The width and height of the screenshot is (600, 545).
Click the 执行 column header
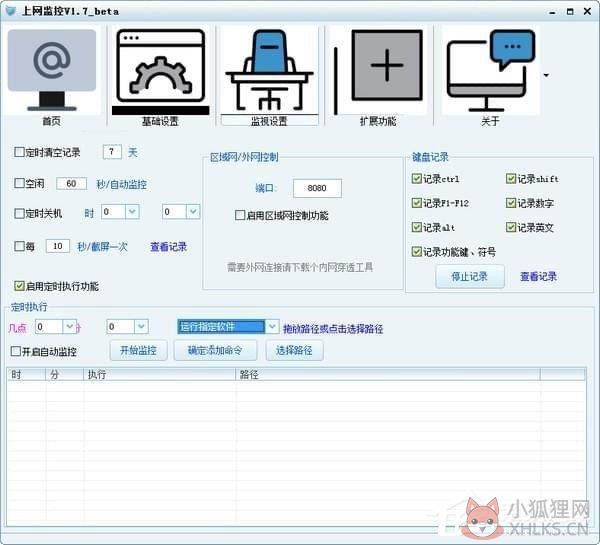pos(160,374)
